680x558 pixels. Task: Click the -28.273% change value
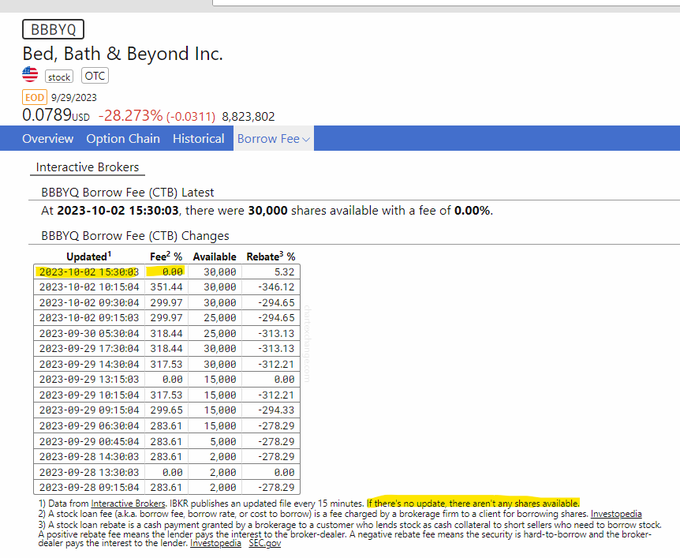[131, 116]
